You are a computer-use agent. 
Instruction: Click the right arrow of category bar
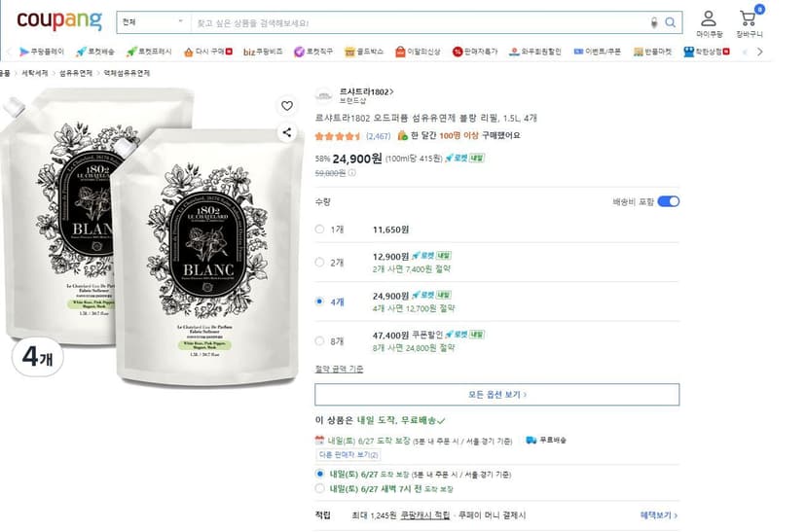tap(759, 52)
